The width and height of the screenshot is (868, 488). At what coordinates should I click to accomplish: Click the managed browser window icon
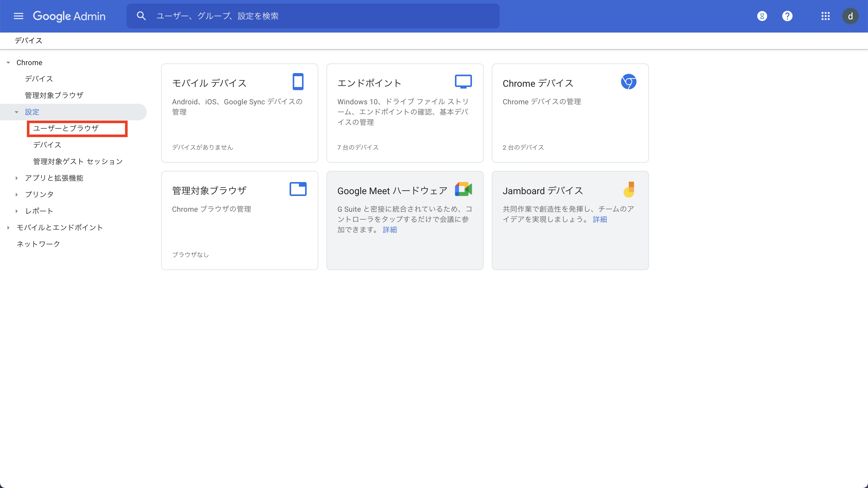pyautogui.click(x=298, y=189)
